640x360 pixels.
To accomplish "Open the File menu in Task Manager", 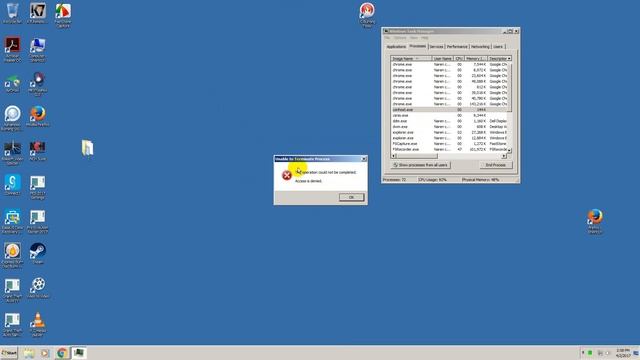I will pos(387,38).
